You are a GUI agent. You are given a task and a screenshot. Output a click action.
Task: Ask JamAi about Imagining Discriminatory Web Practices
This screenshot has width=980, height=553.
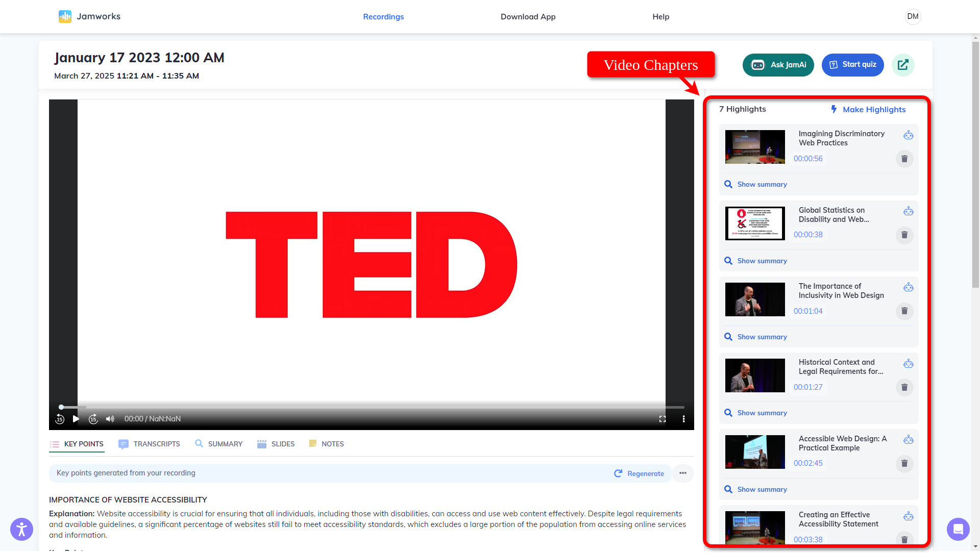[x=909, y=135]
